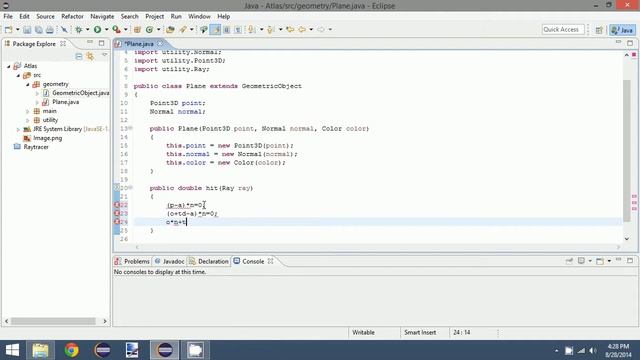Open the Package Explorer view menu arrow
The width and height of the screenshot is (640, 360).
104,55
